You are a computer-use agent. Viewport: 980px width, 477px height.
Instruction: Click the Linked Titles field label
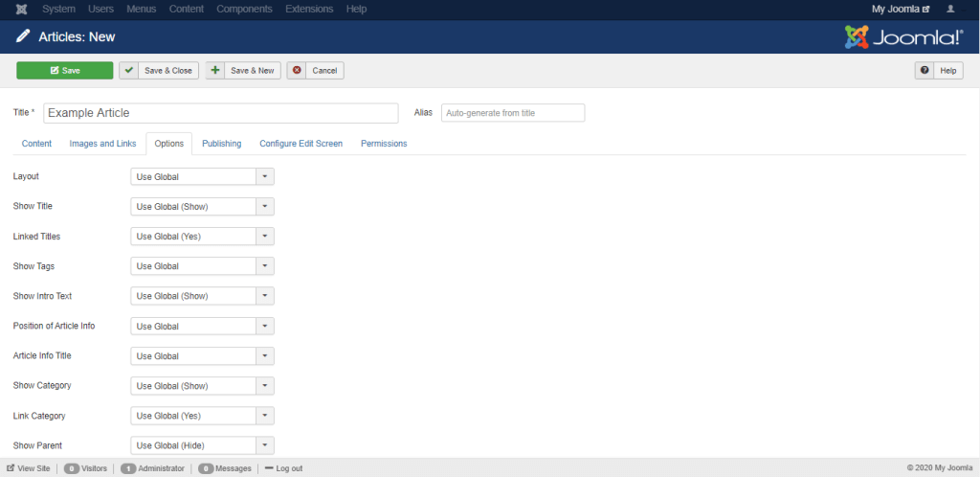(37, 237)
